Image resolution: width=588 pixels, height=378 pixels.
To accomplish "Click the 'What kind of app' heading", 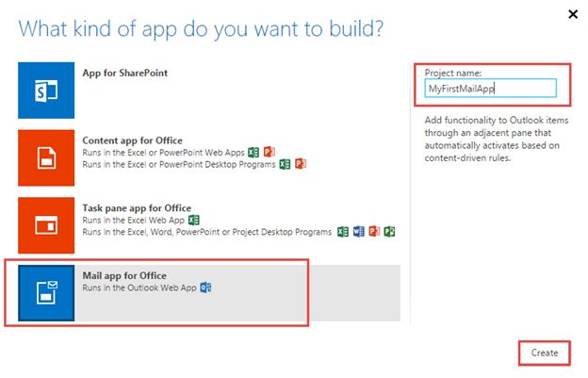I will (x=201, y=29).
